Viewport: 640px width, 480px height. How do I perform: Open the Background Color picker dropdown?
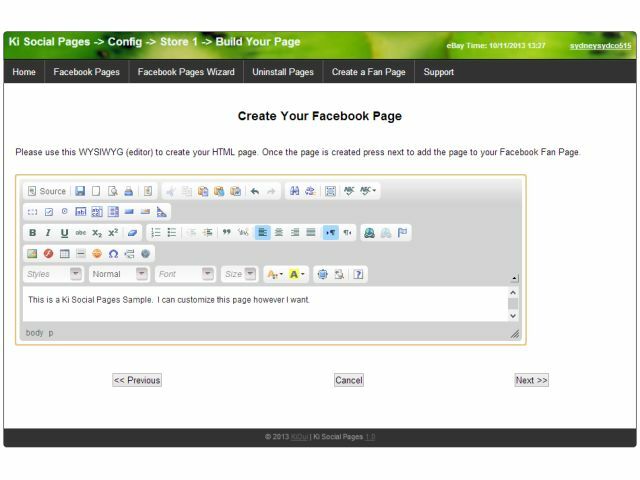click(x=297, y=274)
